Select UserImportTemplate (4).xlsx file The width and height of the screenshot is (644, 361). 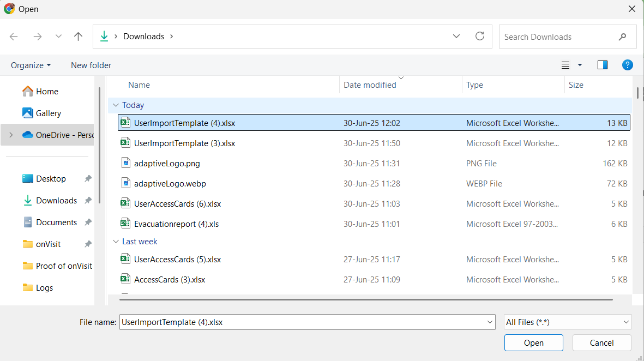[x=374, y=123]
